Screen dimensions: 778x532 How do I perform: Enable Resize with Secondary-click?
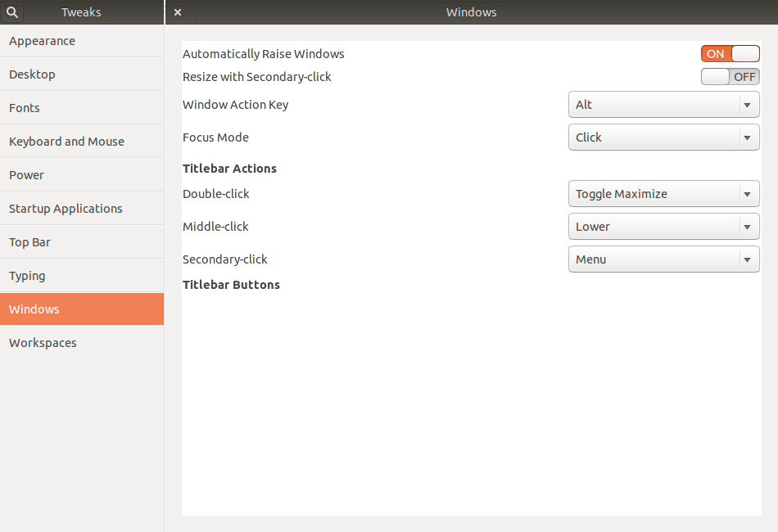click(x=730, y=76)
